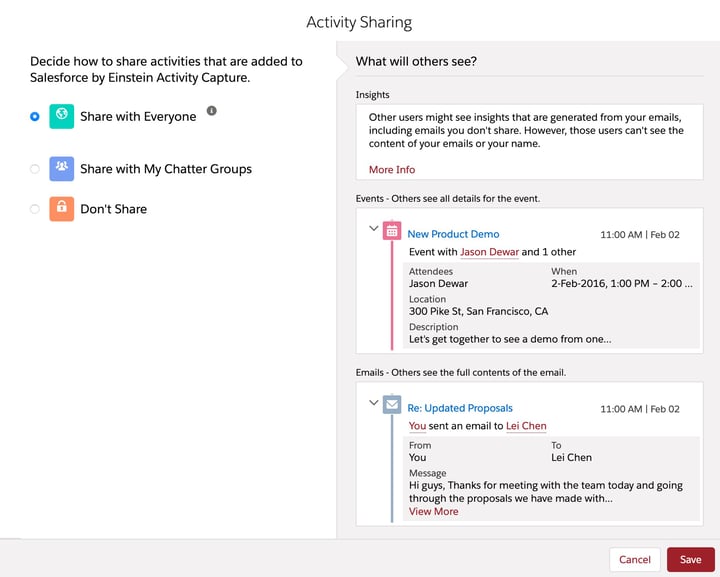Click the event timestamp 11:00 AM Feb 02

coord(640,235)
